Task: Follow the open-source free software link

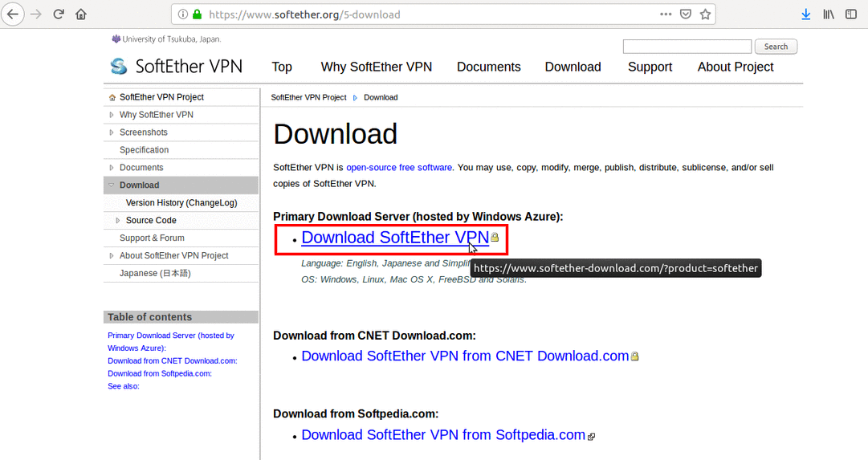Action: coord(399,167)
